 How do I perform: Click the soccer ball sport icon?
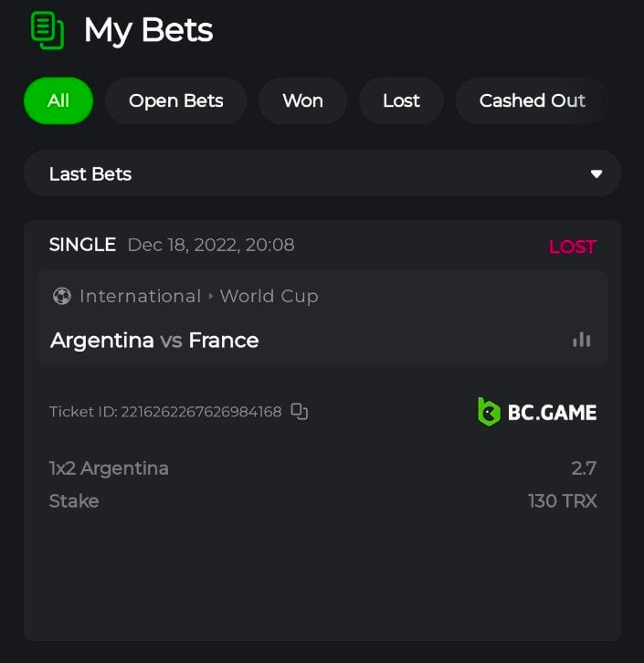pos(62,296)
